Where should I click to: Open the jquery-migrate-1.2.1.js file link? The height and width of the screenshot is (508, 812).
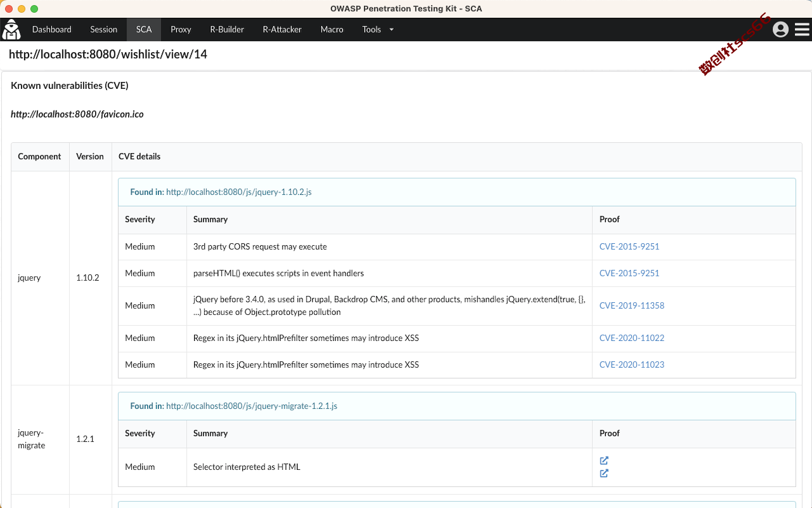pyautogui.click(x=252, y=406)
